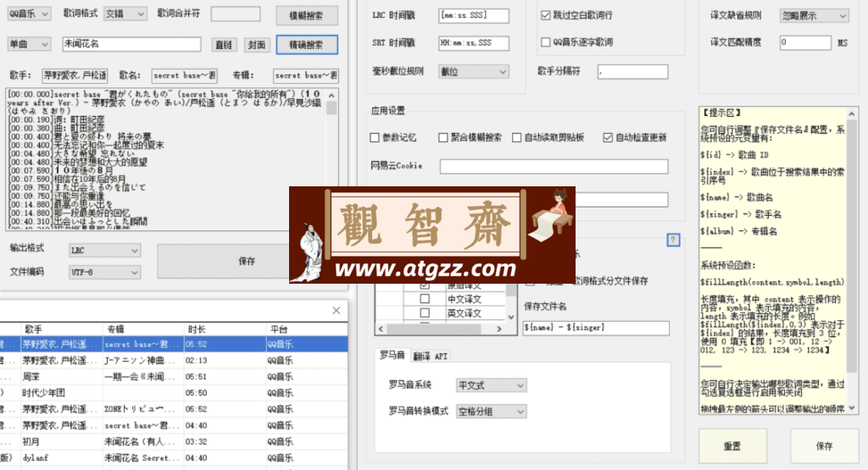Click the 专辑 column header
Viewport: 868px width, 470px height.
point(143,329)
